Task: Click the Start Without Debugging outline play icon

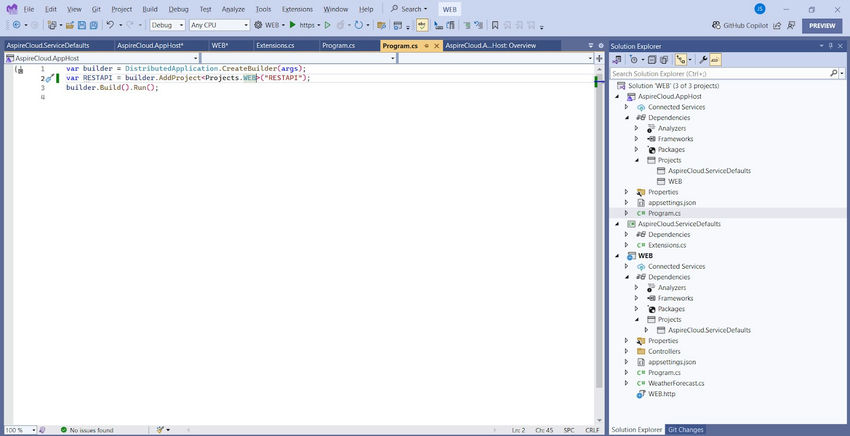Action: pos(327,25)
